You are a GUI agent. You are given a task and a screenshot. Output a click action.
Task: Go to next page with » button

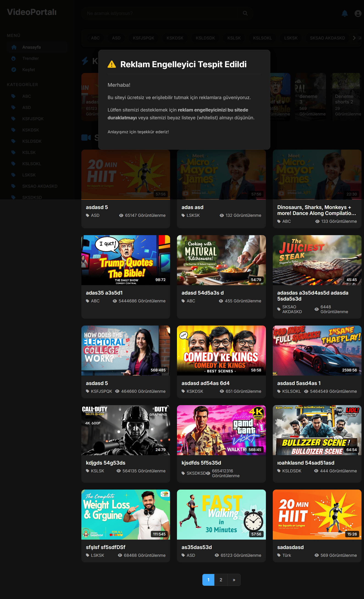234,580
